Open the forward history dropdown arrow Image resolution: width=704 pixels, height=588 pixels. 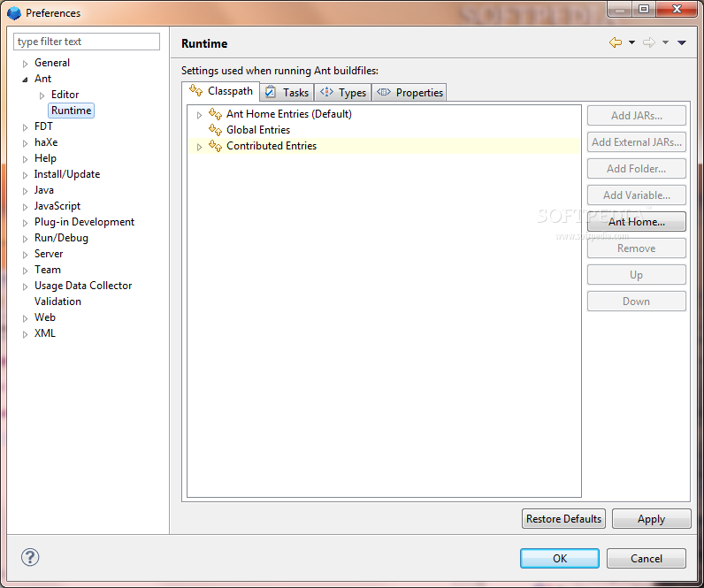point(665,42)
